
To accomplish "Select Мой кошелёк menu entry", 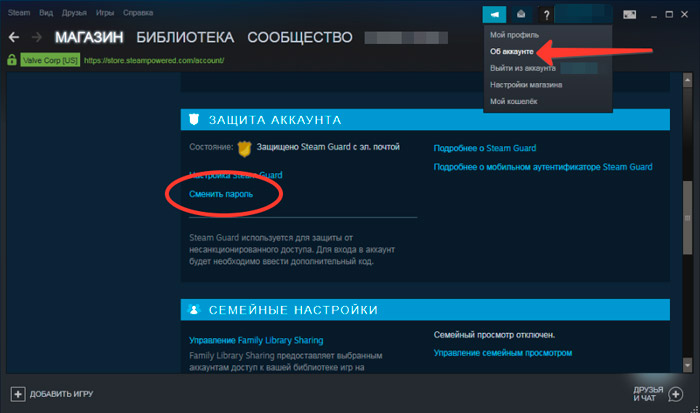I will [513, 101].
